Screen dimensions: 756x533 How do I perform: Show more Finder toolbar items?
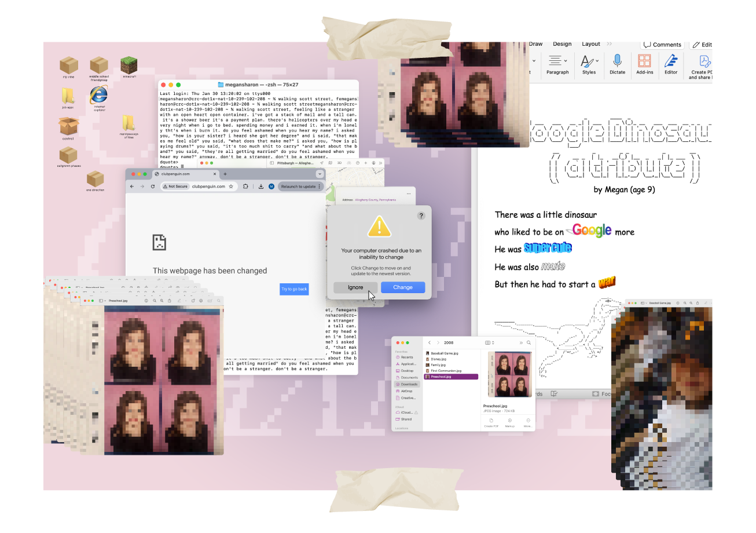pos(521,343)
